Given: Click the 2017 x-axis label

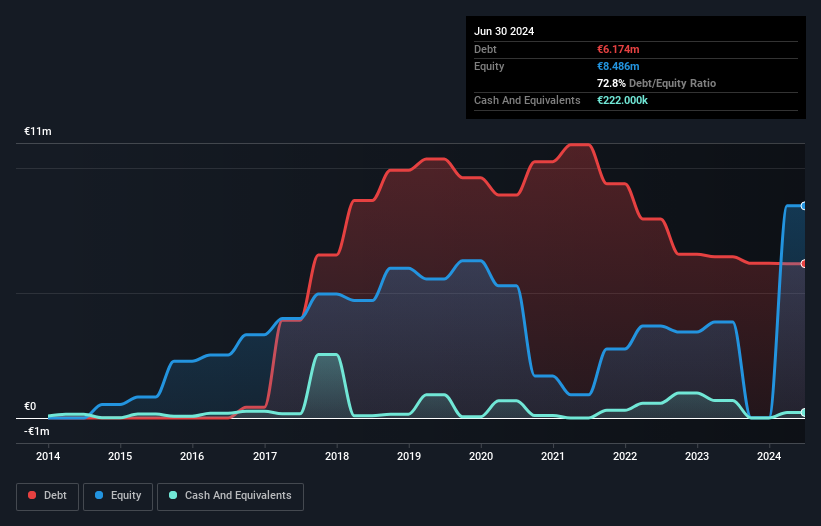Looking at the screenshot, I should (x=265, y=456).
